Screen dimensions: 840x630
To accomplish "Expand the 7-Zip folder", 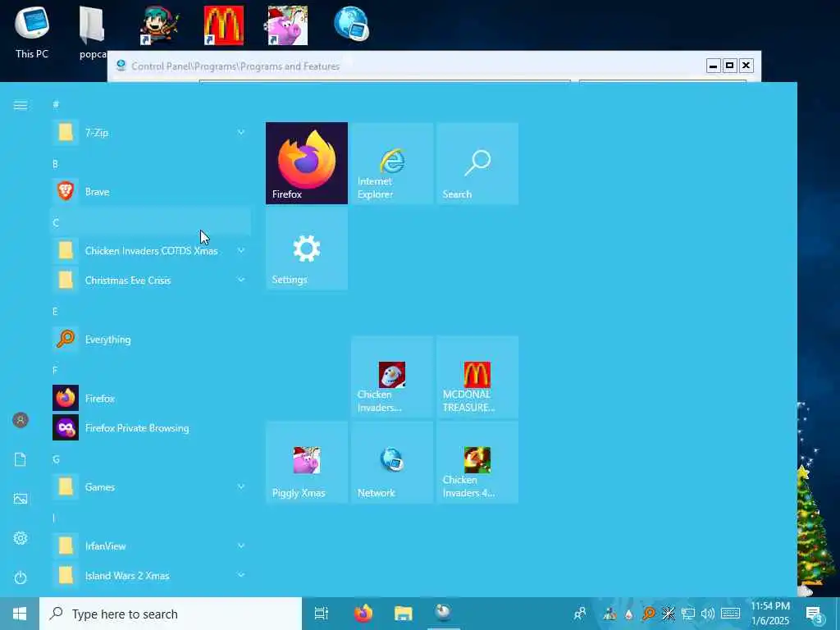I will click(151, 132).
